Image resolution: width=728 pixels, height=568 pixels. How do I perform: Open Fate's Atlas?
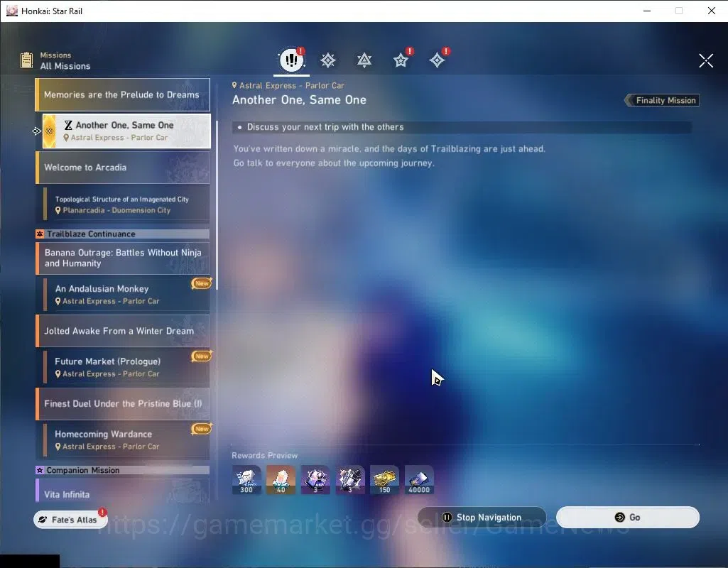(x=70, y=519)
